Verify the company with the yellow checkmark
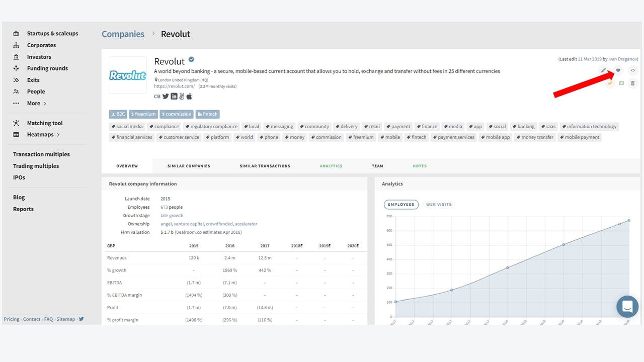This screenshot has width=644, height=362. (x=609, y=83)
